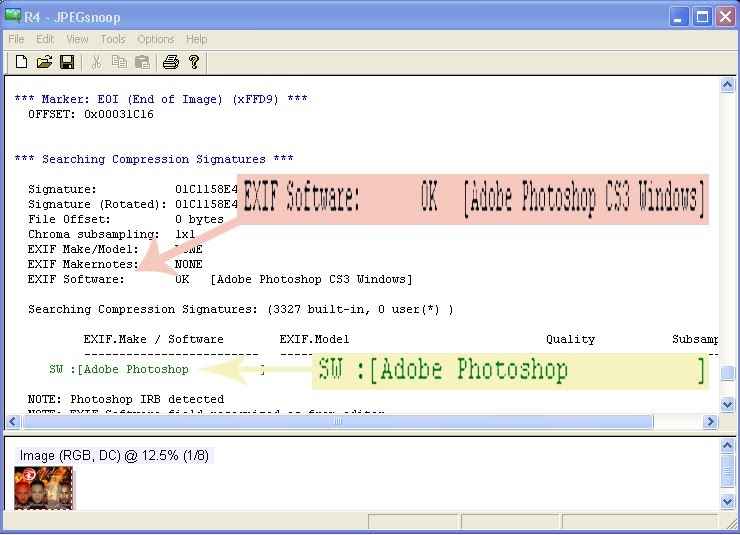Screen dimensions: 740x535
Task: Click log pane scroll down arrow
Action: (x=727, y=404)
